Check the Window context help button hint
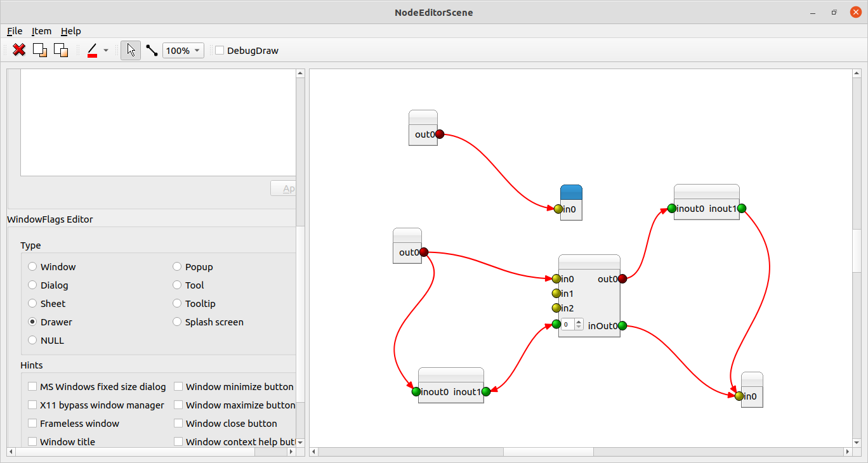Image resolution: width=868 pixels, height=463 pixels. pos(178,442)
